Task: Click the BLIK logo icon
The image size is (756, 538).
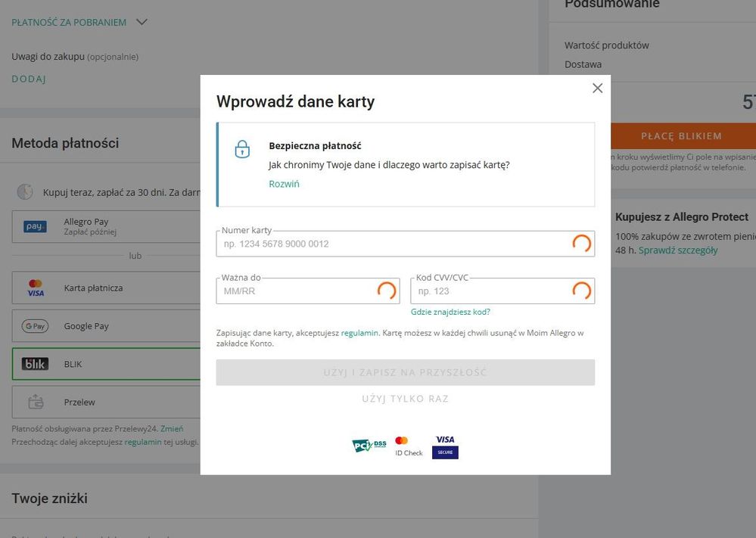Action: click(x=35, y=364)
